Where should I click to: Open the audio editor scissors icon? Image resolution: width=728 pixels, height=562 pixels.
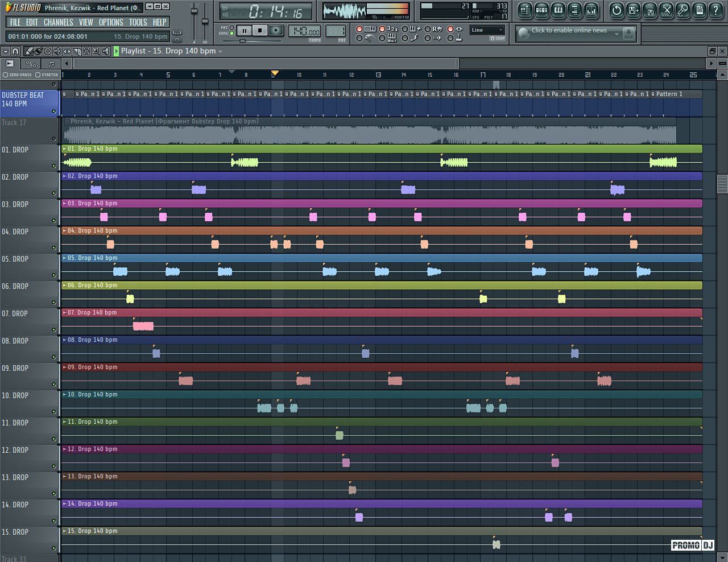click(x=666, y=10)
